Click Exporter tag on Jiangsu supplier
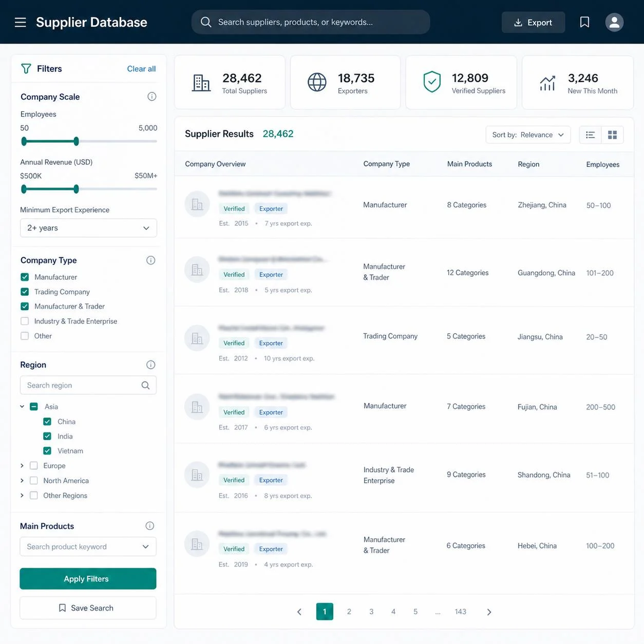 pos(271,343)
